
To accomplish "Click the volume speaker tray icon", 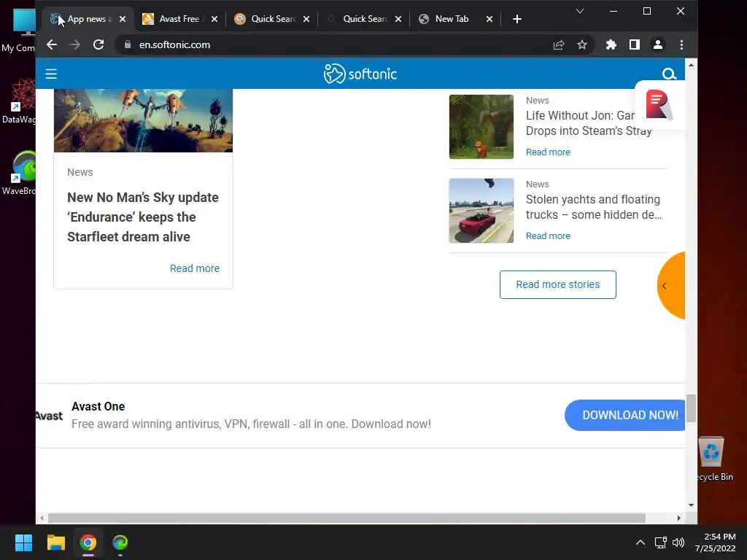I will pyautogui.click(x=678, y=542).
